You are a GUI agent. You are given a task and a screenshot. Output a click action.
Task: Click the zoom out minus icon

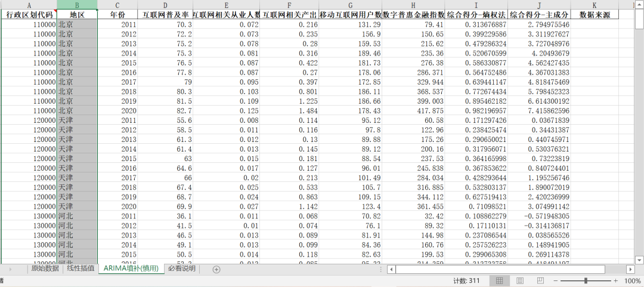555,281
